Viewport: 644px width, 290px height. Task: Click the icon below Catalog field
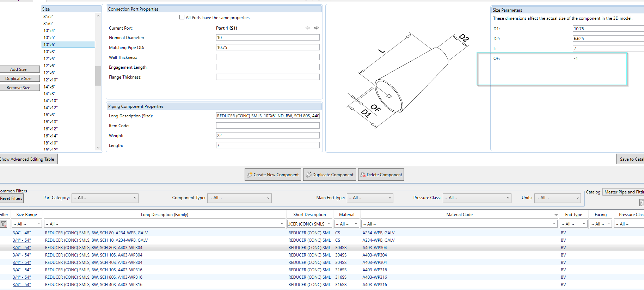coord(642,203)
